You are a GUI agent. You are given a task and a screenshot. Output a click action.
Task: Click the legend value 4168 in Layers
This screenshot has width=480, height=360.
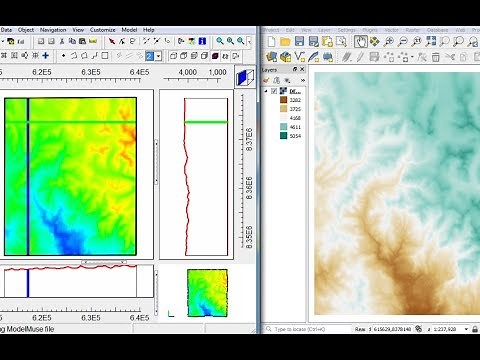point(295,118)
